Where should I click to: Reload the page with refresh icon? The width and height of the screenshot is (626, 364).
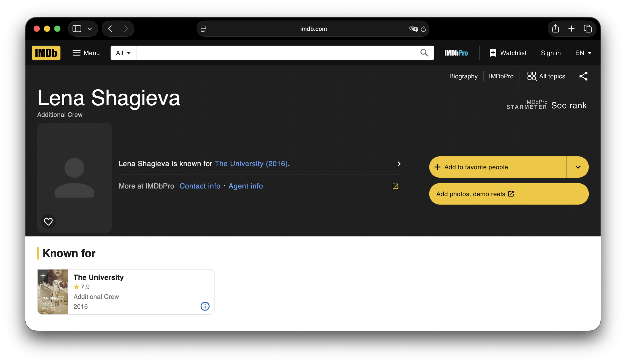(423, 29)
